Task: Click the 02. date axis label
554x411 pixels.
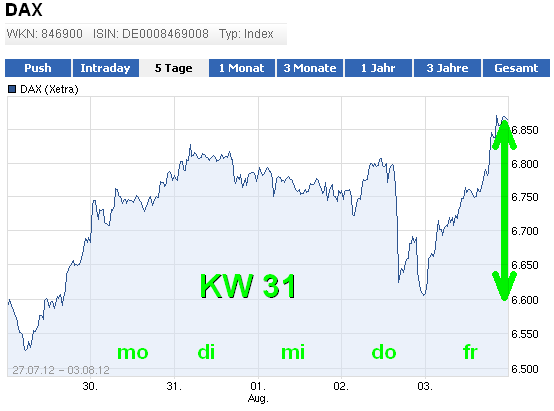Action: tap(341, 386)
